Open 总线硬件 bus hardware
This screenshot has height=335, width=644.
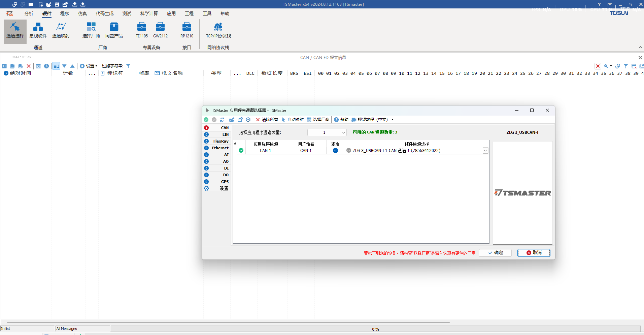pyautogui.click(x=38, y=31)
